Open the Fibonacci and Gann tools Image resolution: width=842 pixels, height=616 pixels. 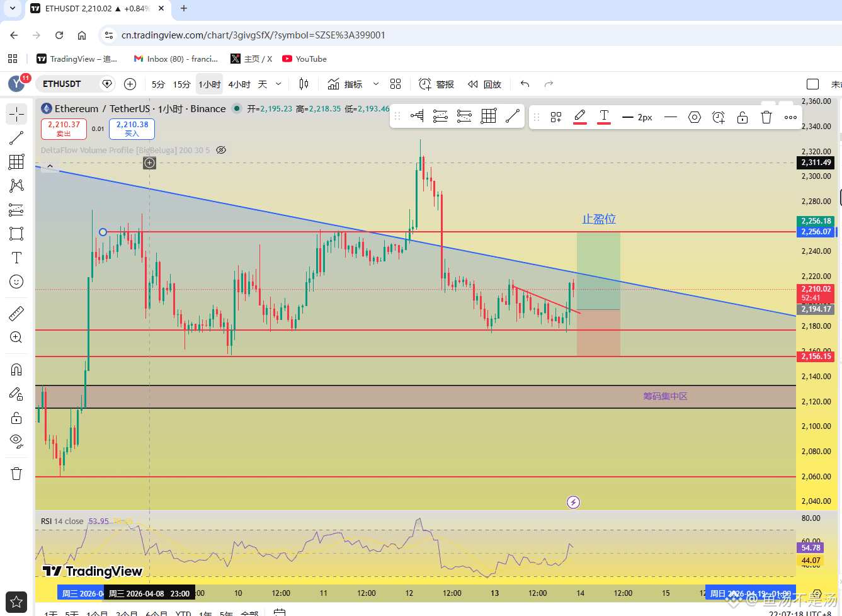16,162
